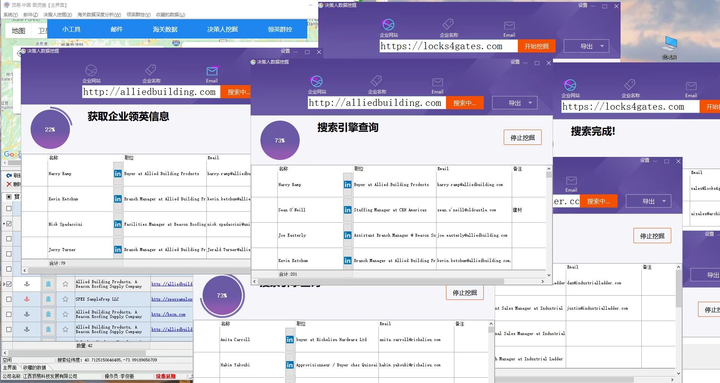Toggle favorite star for SPEX SamplePrep LLC
The height and width of the screenshot is (383, 720).
[65, 299]
